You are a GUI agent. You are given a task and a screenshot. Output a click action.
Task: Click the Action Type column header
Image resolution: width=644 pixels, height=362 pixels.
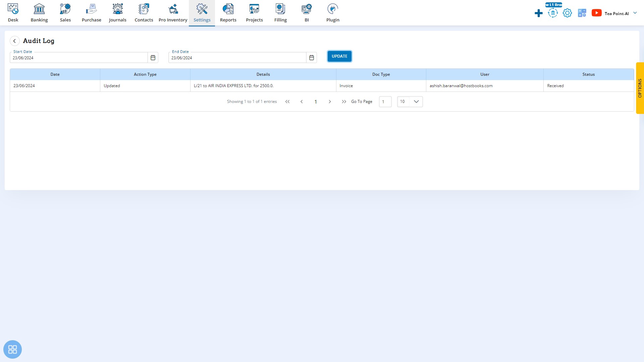pos(145,74)
